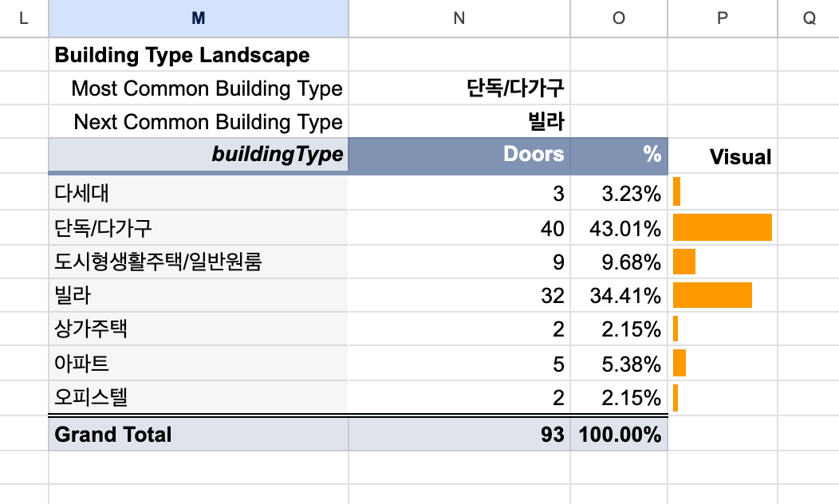The width and height of the screenshot is (839, 504).
Task: Click the Doors column header cell
Action: tap(459, 156)
